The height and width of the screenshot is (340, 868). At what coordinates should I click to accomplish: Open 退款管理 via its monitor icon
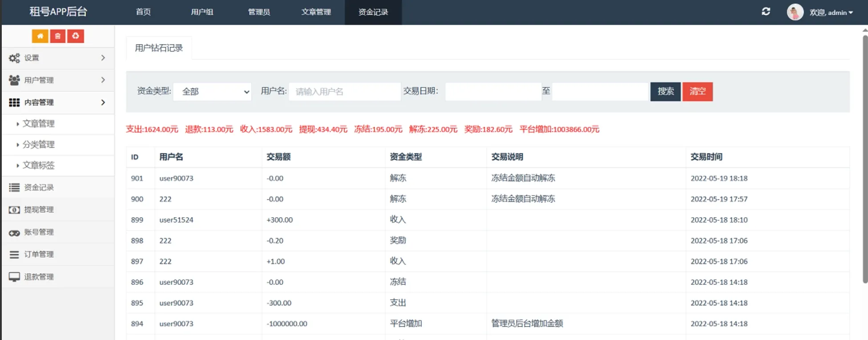tap(14, 277)
